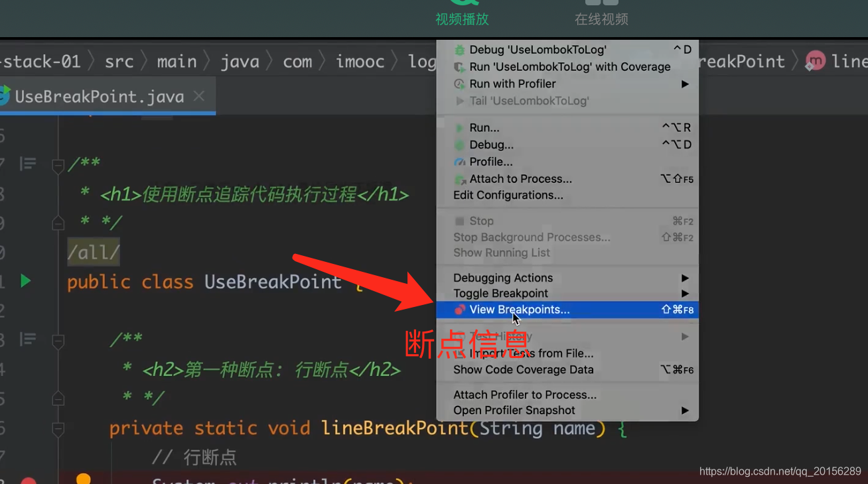Image resolution: width=868 pixels, height=484 pixels.
Task: Click the rendered-doc toggle icon next to class comment
Action: pos(28,163)
